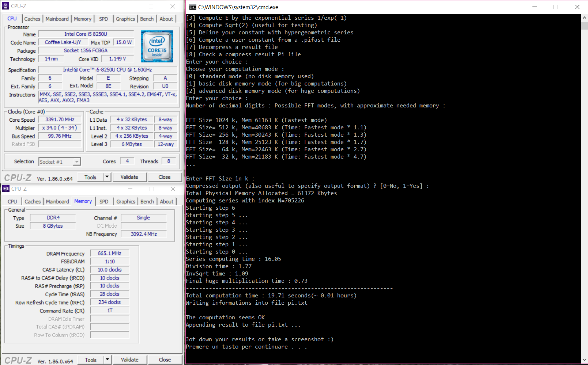Open the Socket #1 selection dropdown
Viewport: 588px width, 365px height.
(x=60, y=162)
